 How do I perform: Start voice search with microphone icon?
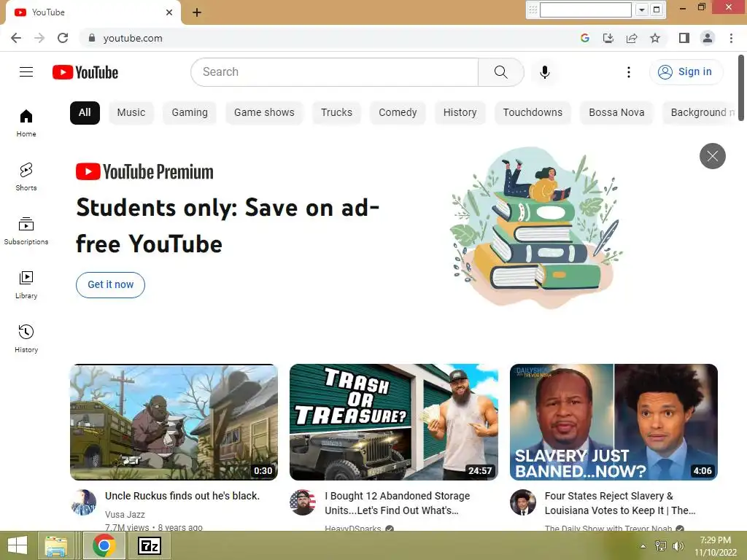544,72
